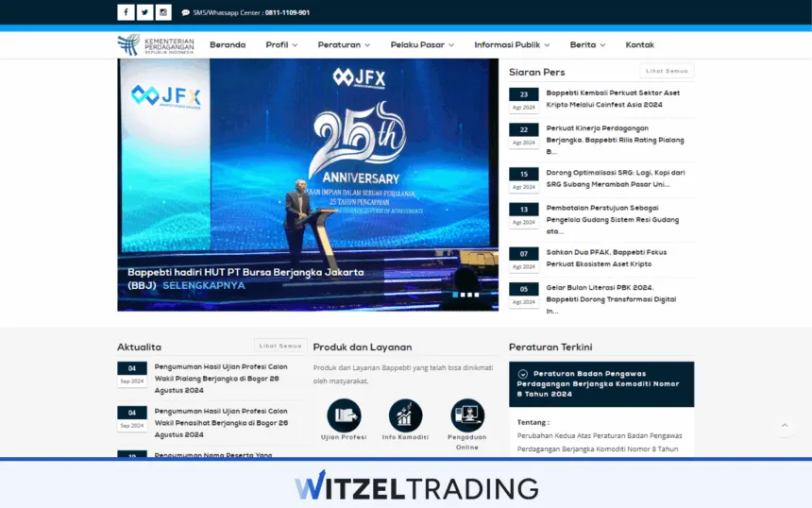The height and width of the screenshot is (508, 812).
Task: Open the Twitter social icon
Action: [x=144, y=12]
